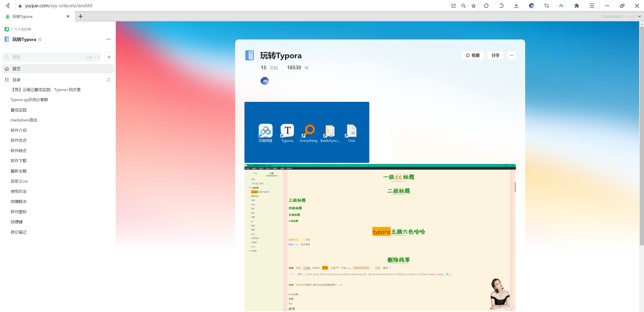Click the 收藏 favorite button
Viewport: 644px width, 312px height.
tap(473, 55)
